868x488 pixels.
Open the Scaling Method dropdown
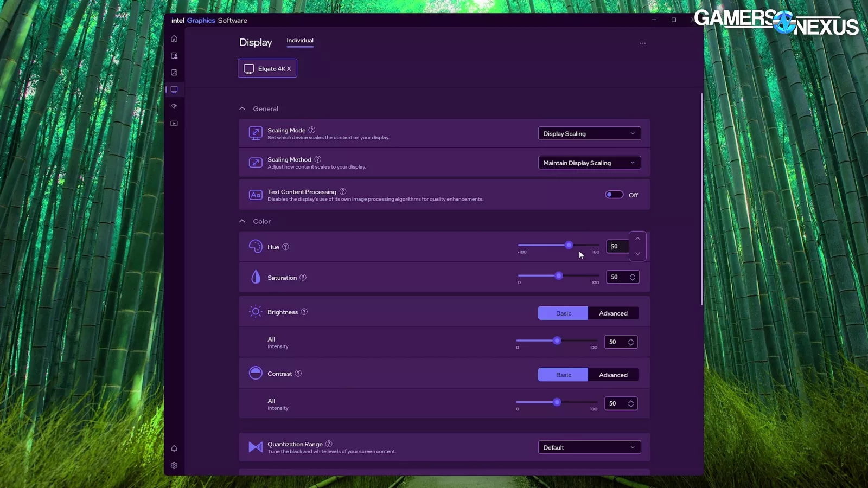(589, 163)
